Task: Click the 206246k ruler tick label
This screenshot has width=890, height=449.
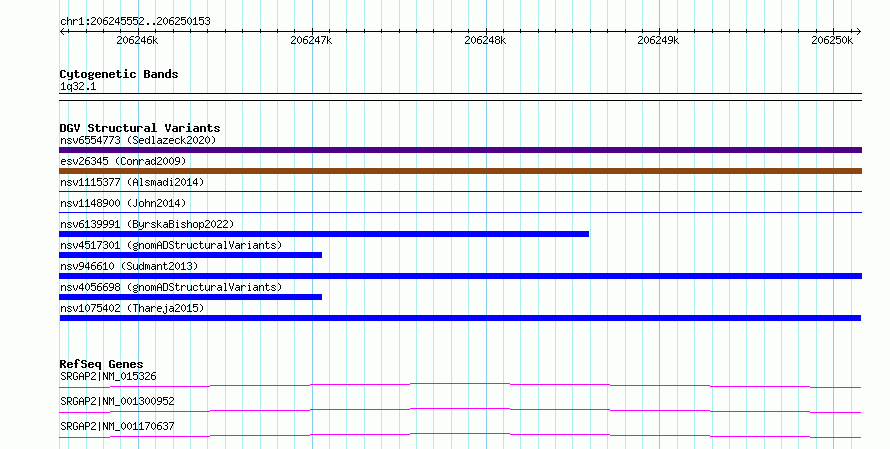Action: pos(137,40)
